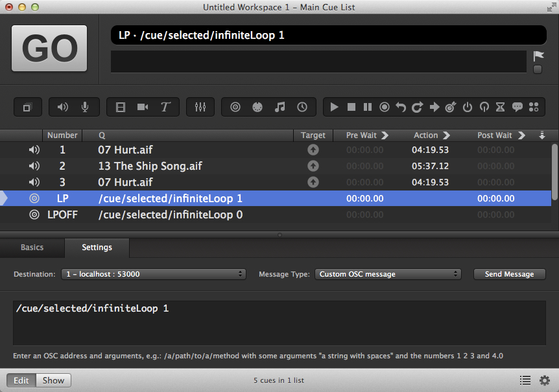The width and height of the screenshot is (559, 392).
Task: Add a Camera cue
Action: 143,107
